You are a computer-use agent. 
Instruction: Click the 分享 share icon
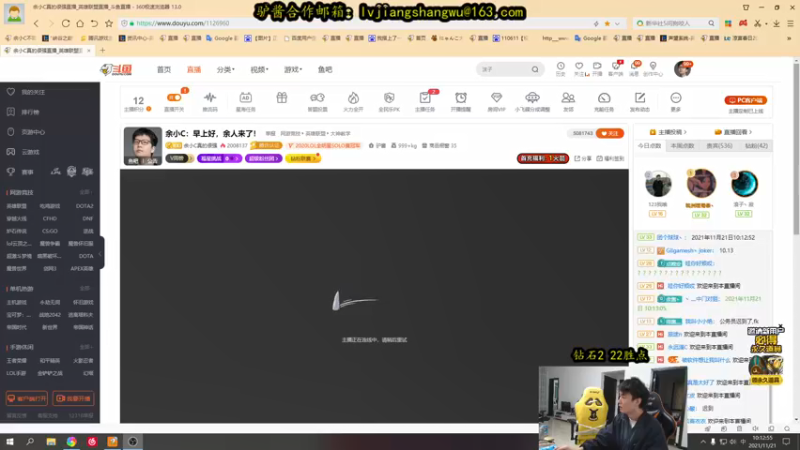coord(583,159)
